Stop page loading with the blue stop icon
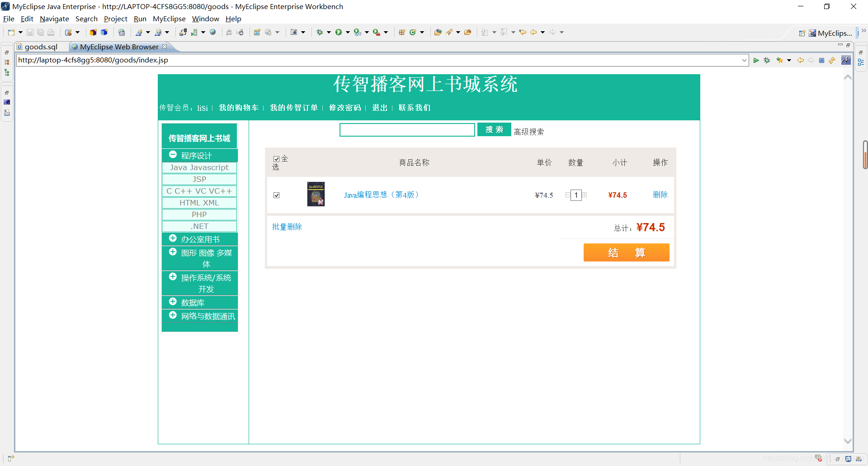The image size is (868, 466). [822, 60]
